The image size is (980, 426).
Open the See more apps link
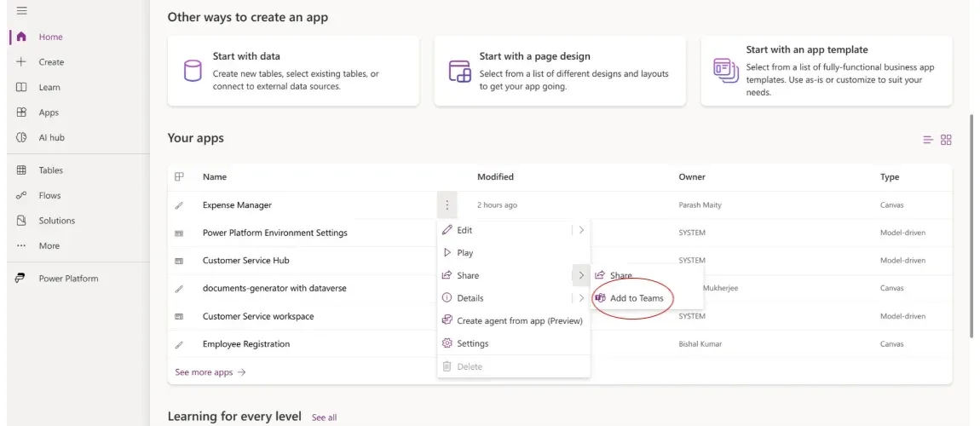pyautogui.click(x=210, y=372)
